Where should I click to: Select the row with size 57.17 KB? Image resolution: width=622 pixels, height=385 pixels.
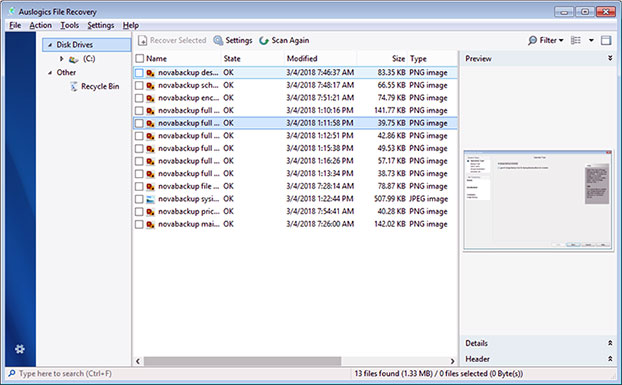pos(295,161)
